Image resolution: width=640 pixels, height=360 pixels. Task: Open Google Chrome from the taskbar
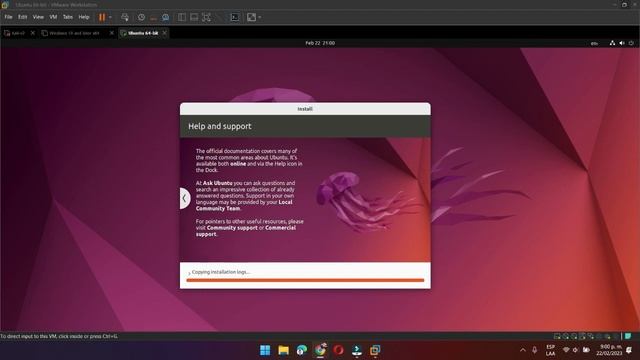point(320,350)
